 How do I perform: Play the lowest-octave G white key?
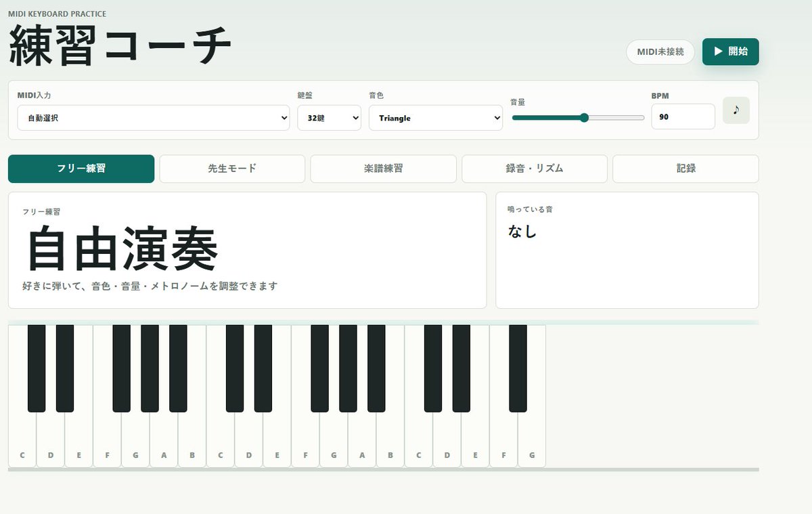(x=135, y=440)
